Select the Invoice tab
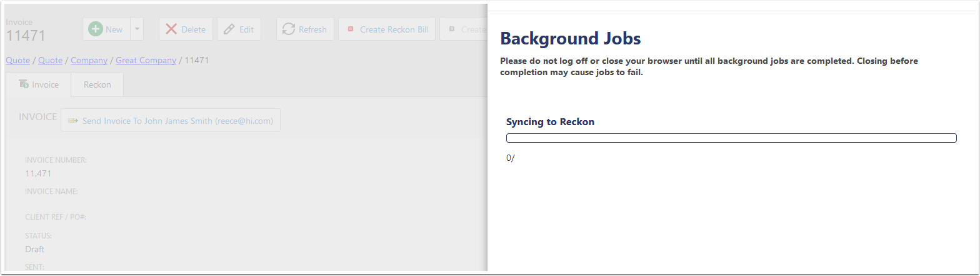 39,84
